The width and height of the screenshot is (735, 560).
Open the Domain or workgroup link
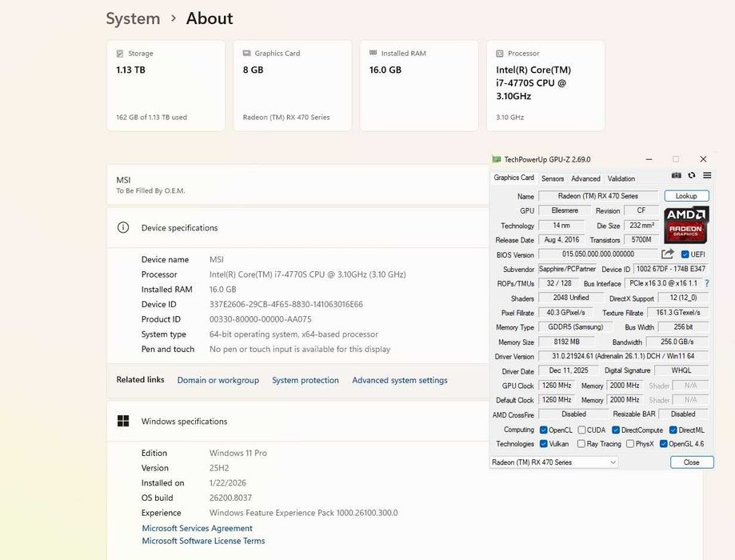(x=218, y=380)
